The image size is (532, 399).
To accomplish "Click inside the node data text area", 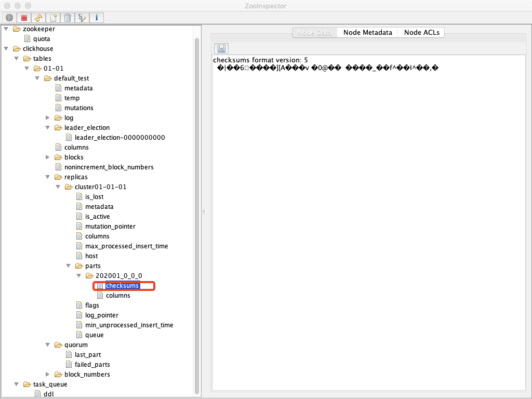I will coord(369,222).
